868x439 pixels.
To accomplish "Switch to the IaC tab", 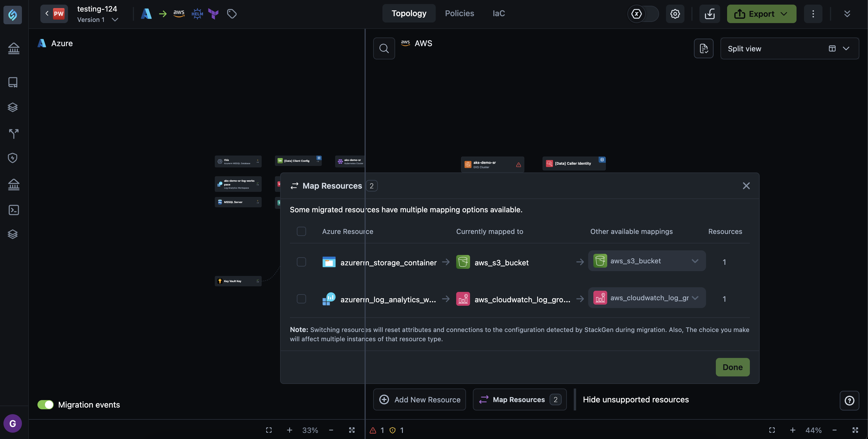I will tap(499, 13).
